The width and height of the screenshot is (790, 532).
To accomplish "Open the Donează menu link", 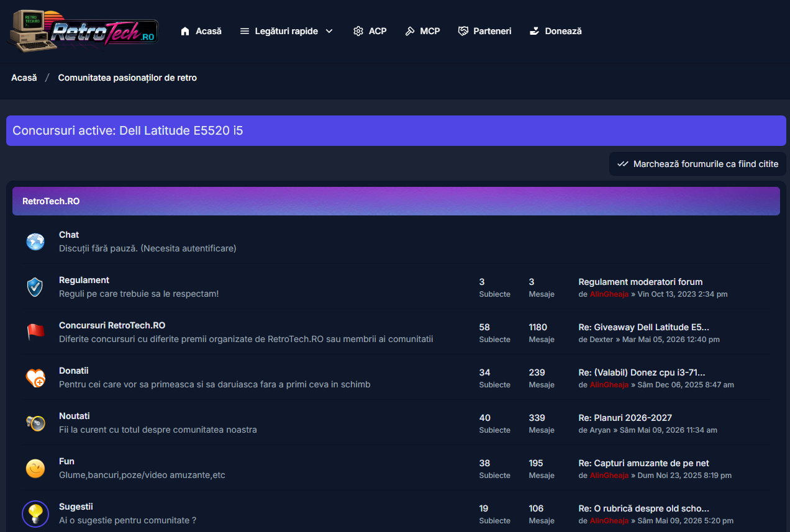I will (563, 31).
